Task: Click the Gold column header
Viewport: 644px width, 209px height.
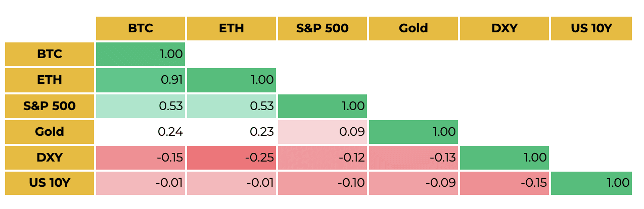Action: coord(413,28)
